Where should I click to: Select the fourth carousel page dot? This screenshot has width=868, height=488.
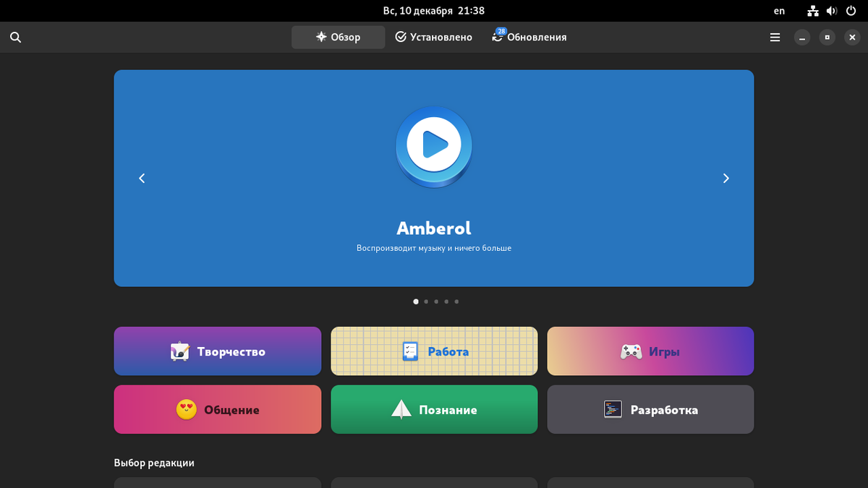coord(446,301)
